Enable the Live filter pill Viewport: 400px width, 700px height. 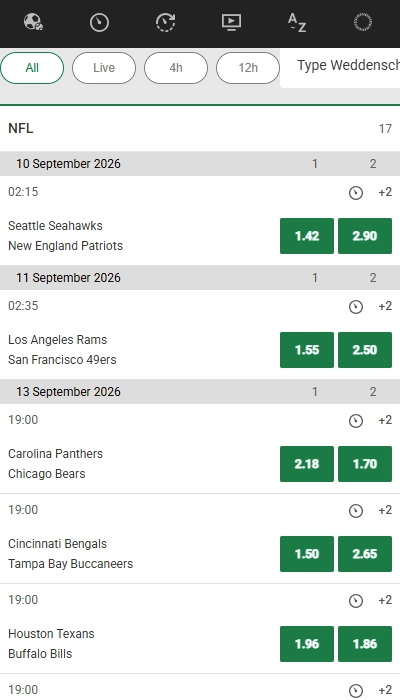pyautogui.click(x=104, y=68)
